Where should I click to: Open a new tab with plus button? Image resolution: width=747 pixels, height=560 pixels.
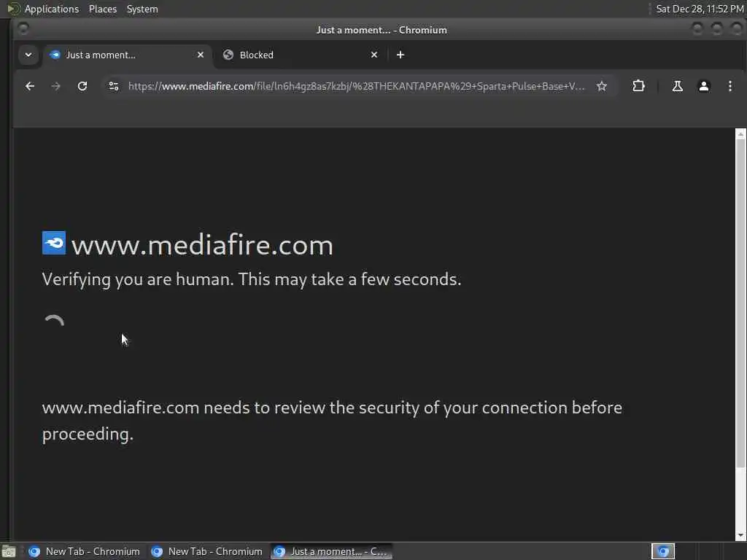(400, 55)
